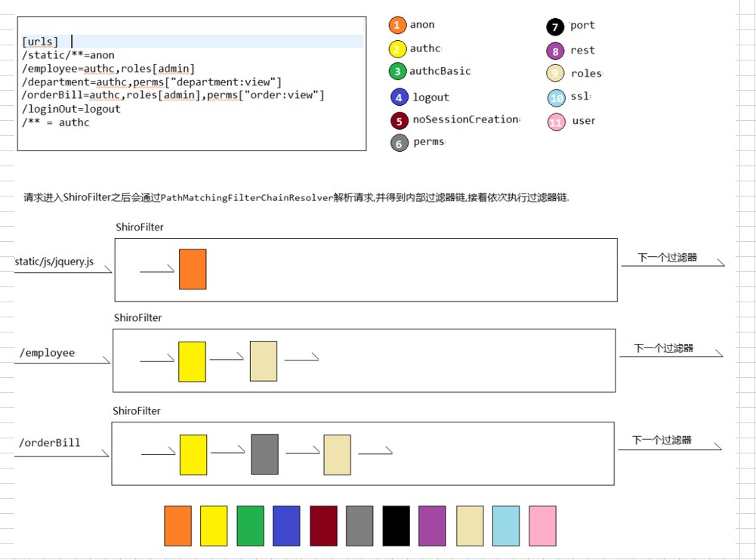Image resolution: width=756 pixels, height=560 pixels.
Task: Select the light blue ssl circle
Action: pos(557,97)
